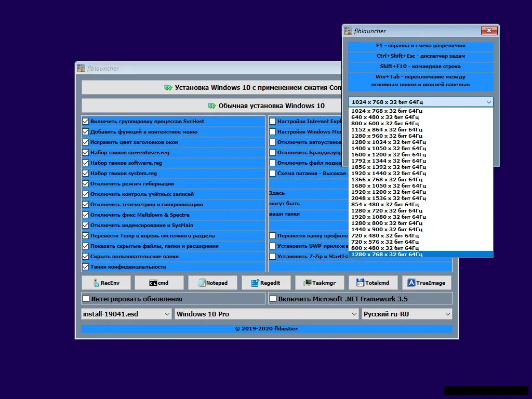Viewport: 532px width, 399px height.
Task: Open the Windows 10 Pro edition dropdown
Action: [267, 314]
